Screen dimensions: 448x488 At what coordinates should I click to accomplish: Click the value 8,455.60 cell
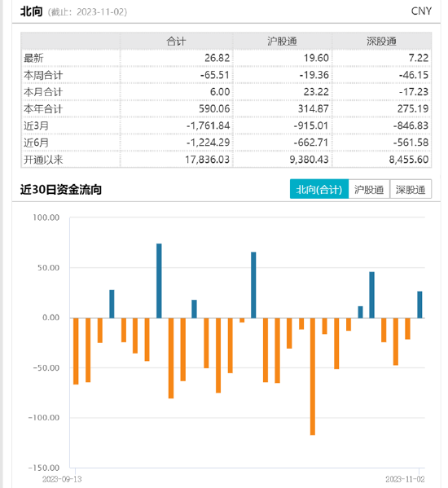409,160
